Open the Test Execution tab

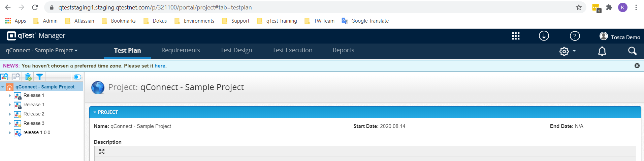point(292,50)
